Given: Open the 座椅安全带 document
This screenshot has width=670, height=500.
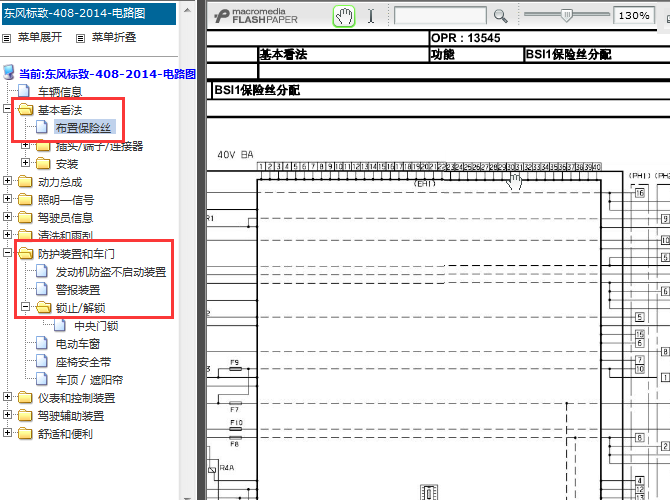Looking at the screenshot, I should [83, 362].
